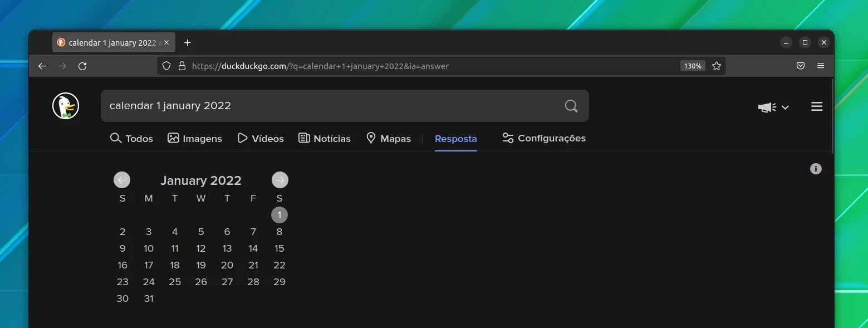Viewport: 868px width, 328px height.
Task: Switch to the Mapas tab
Action: 389,138
